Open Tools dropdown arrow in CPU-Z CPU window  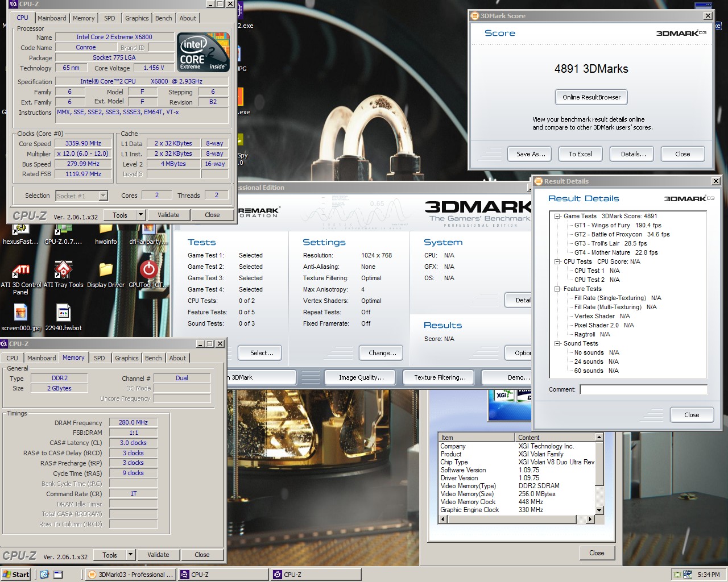coord(140,215)
